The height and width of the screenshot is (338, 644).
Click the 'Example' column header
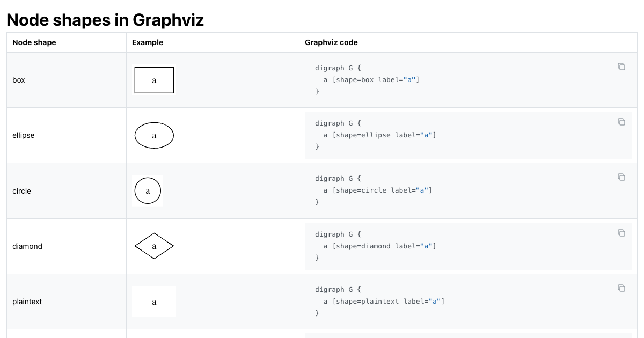pyautogui.click(x=148, y=42)
